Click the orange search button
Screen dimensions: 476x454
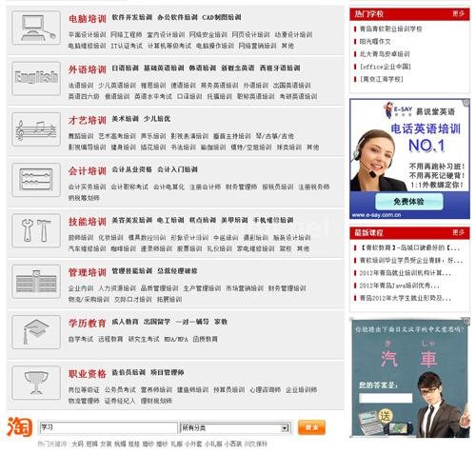tap(311, 427)
